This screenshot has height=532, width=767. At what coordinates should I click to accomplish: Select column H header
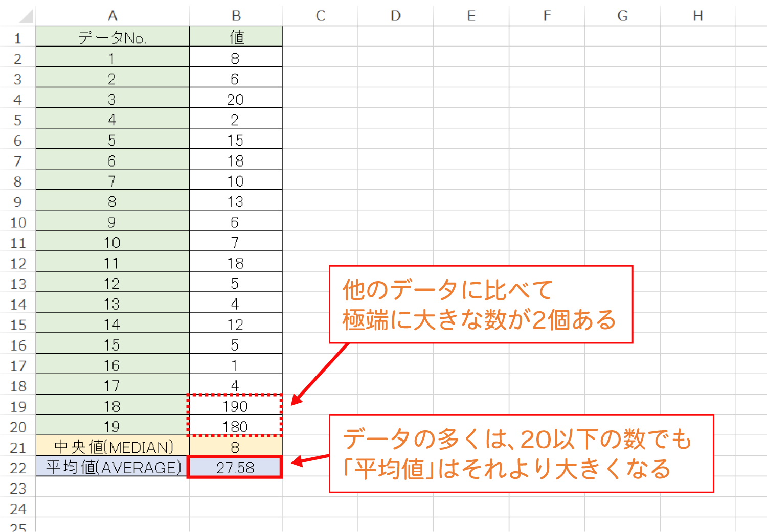[698, 16]
